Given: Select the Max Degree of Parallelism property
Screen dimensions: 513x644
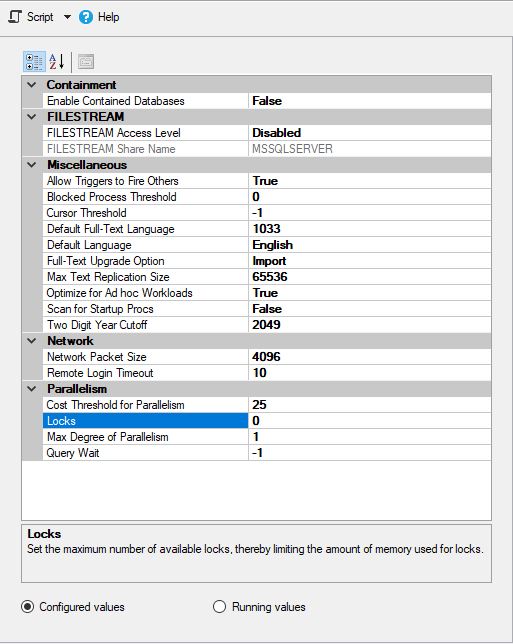Looking at the screenshot, I should (145, 437).
